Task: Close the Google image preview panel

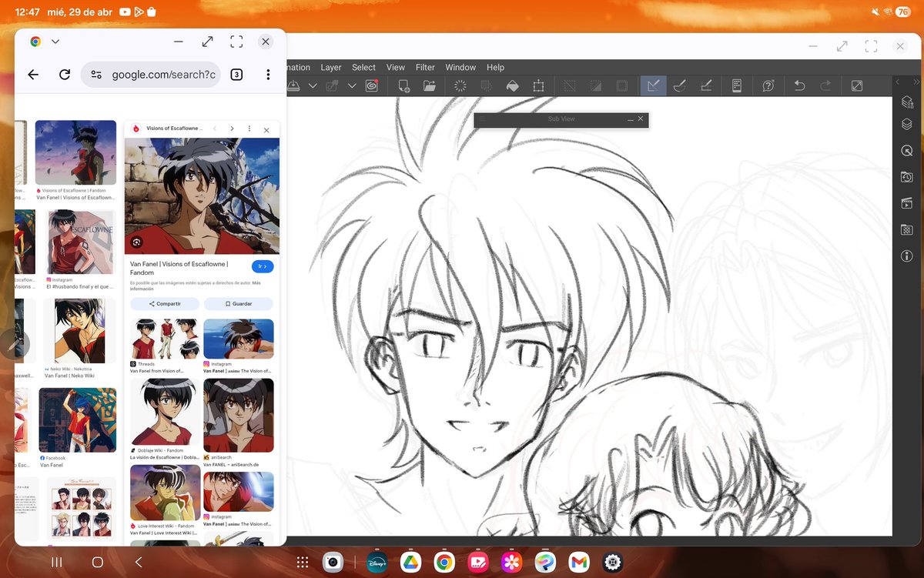Action: pyautogui.click(x=266, y=130)
